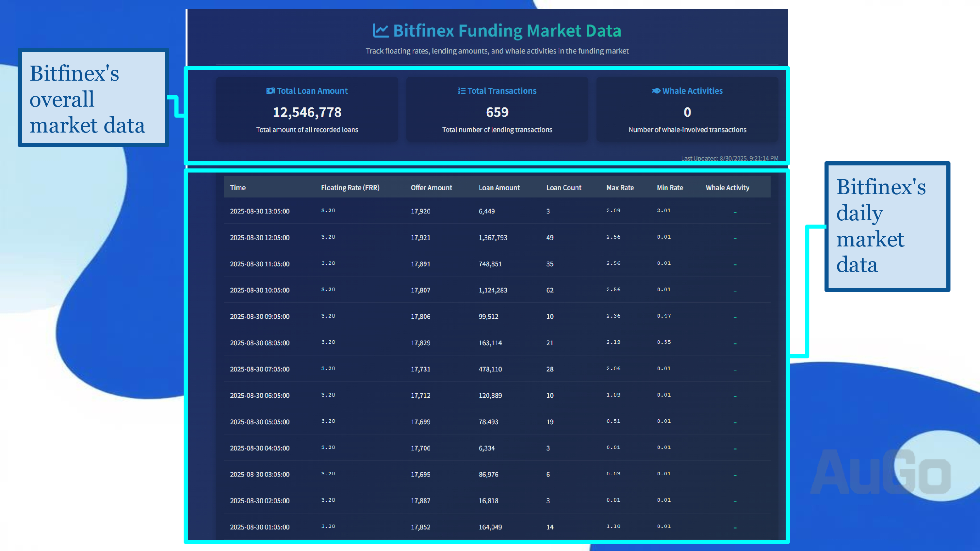
Task: Click offer amount 17,891 cell
Action: click(420, 264)
